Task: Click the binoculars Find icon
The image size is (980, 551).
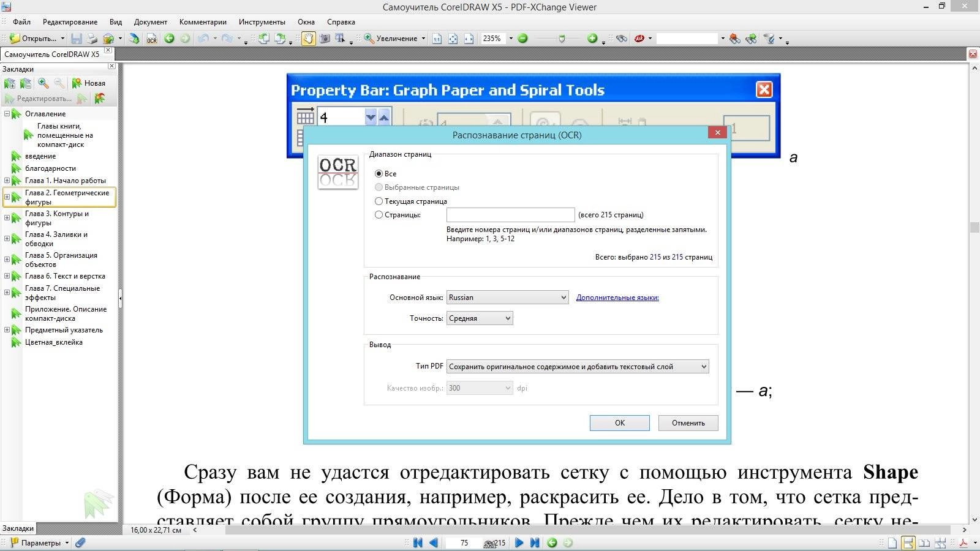Action: 622,39
